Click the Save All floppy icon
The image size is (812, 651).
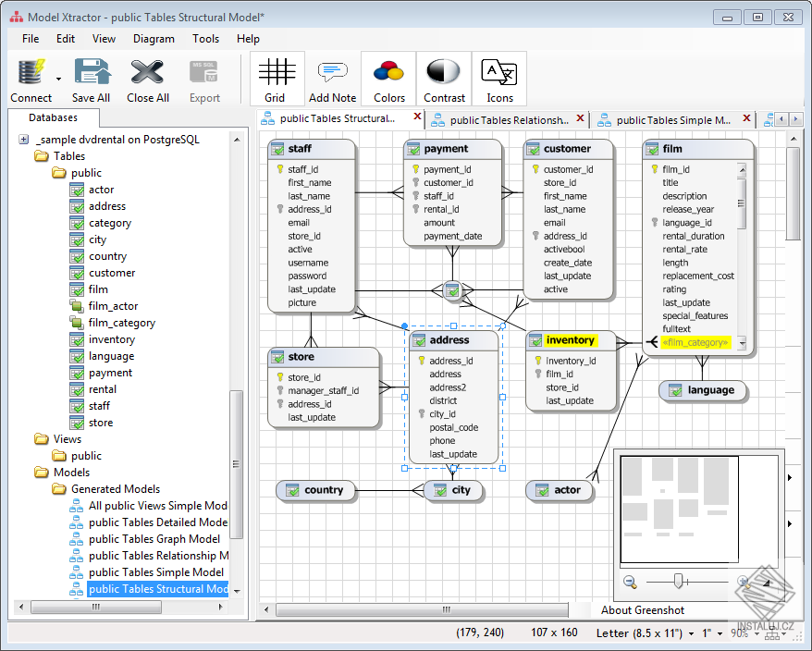click(92, 71)
